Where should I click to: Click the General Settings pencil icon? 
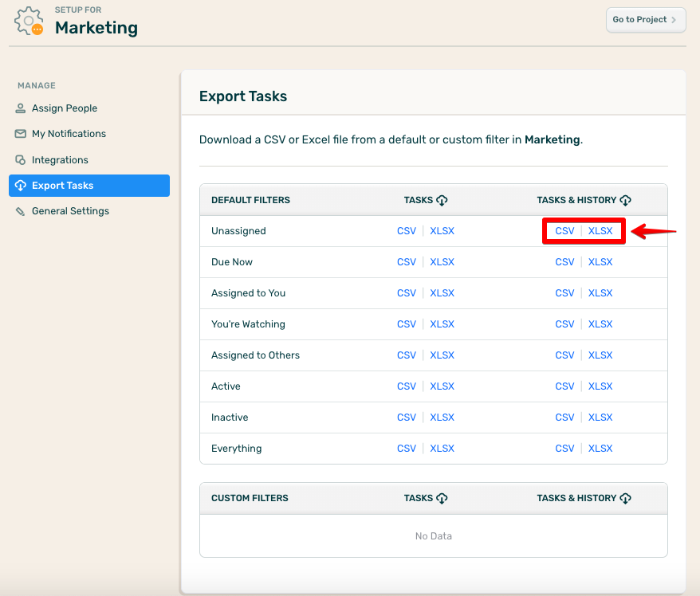point(21,211)
